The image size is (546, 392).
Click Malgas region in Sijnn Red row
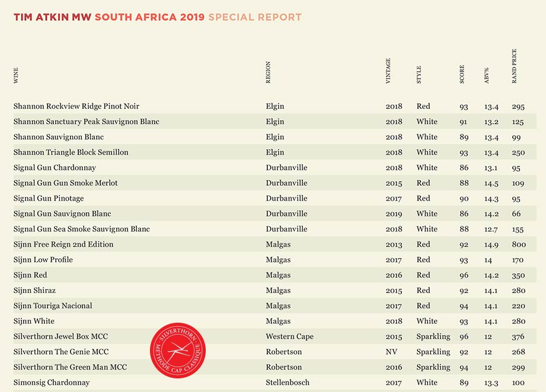278,275
